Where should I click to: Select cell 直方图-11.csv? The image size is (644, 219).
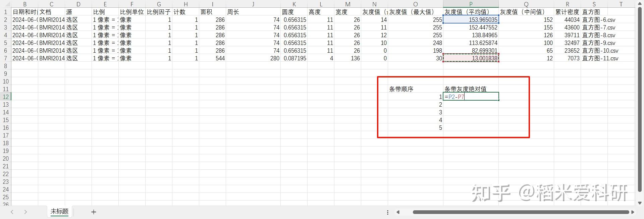point(600,58)
